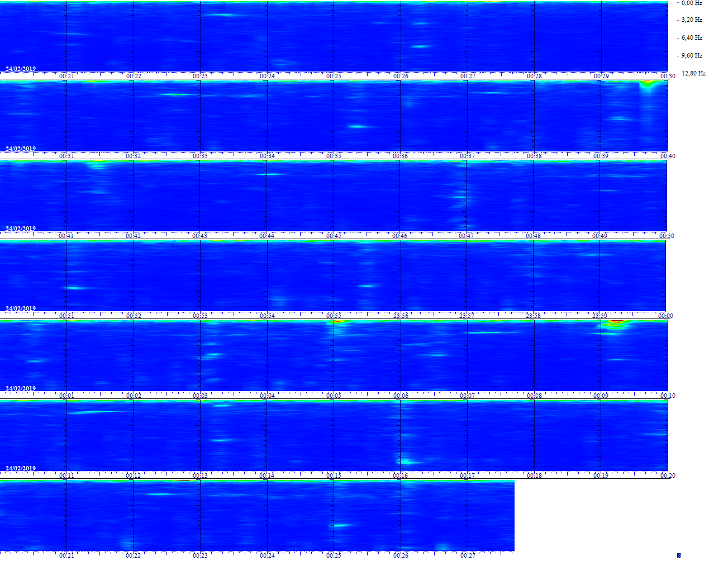Select the 00:39 time label
The width and height of the screenshot is (728, 561).
[x=601, y=156]
